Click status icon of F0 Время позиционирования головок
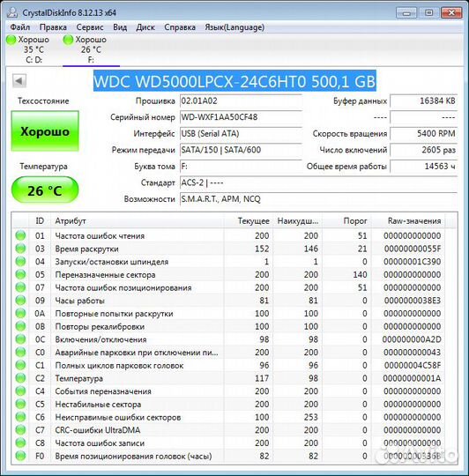 point(20,456)
